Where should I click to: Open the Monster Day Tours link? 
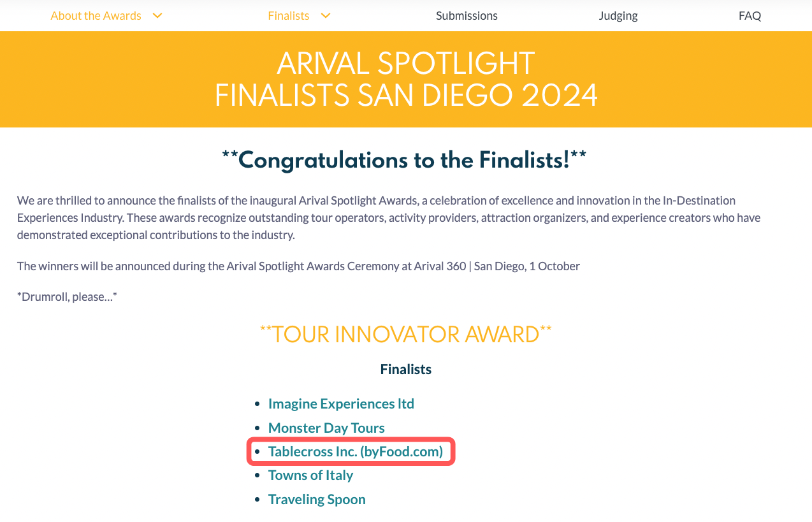pos(326,428)
